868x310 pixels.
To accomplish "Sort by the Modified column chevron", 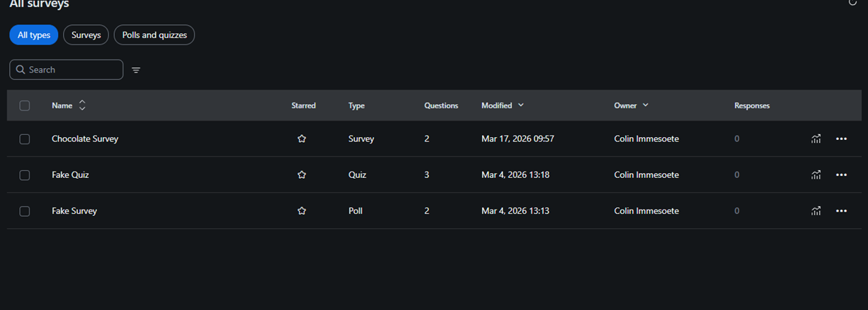I will pos(521,105).
